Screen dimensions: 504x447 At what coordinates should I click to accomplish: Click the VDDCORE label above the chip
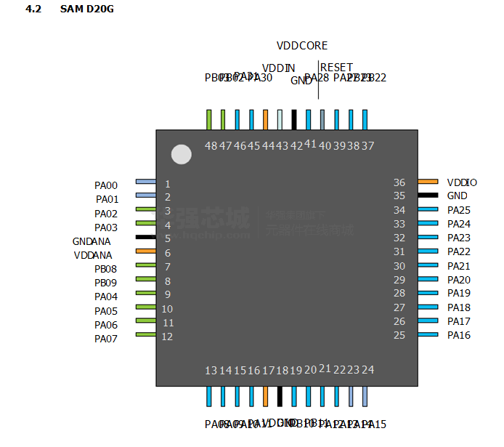(302, 46)
